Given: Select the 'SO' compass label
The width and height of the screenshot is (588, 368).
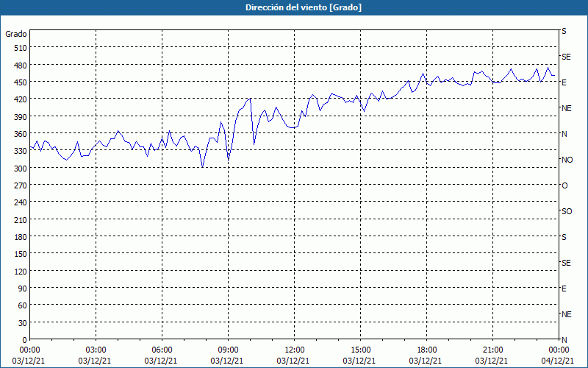Looking at the screenshot, I should coord(567,212).
